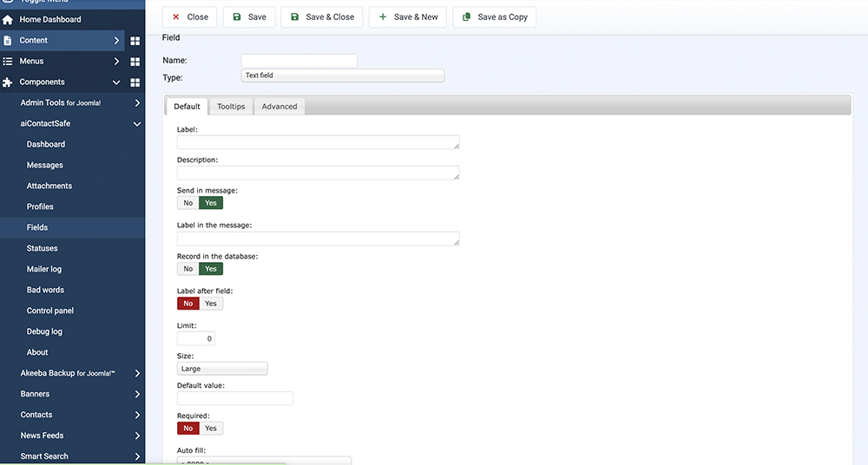This screenshot has height=465, width=868.
Task: Click the Save & Close button
Action: click(x=322, y=17)
